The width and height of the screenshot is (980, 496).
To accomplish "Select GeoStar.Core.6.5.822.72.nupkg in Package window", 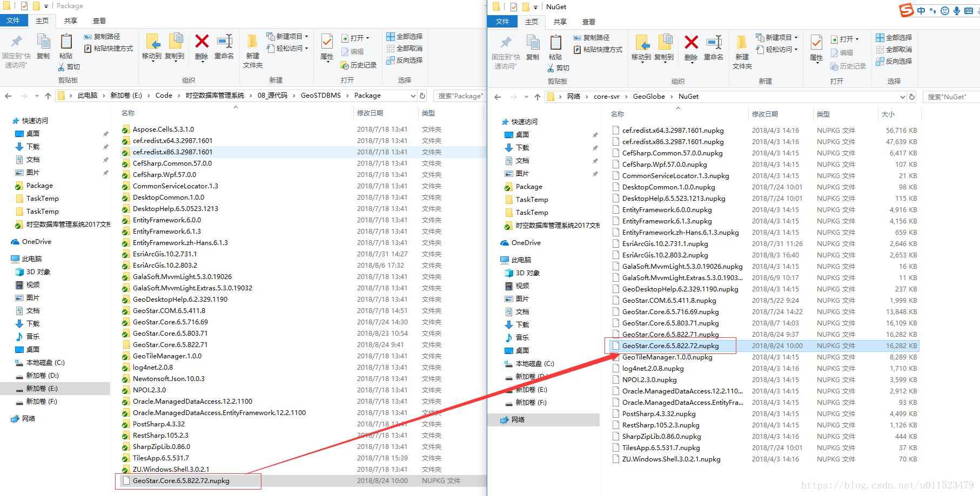I will [x=300, y=481].
